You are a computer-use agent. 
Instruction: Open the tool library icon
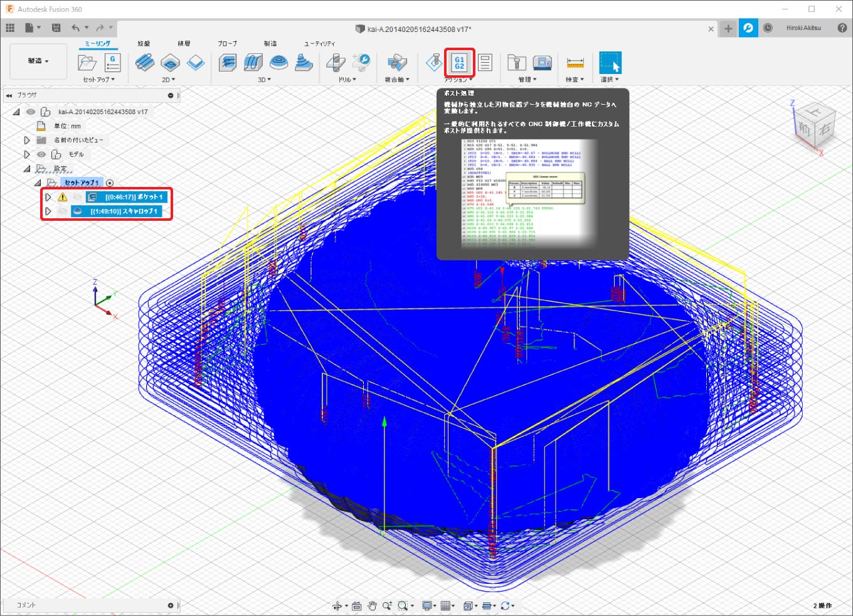(516, 63)
